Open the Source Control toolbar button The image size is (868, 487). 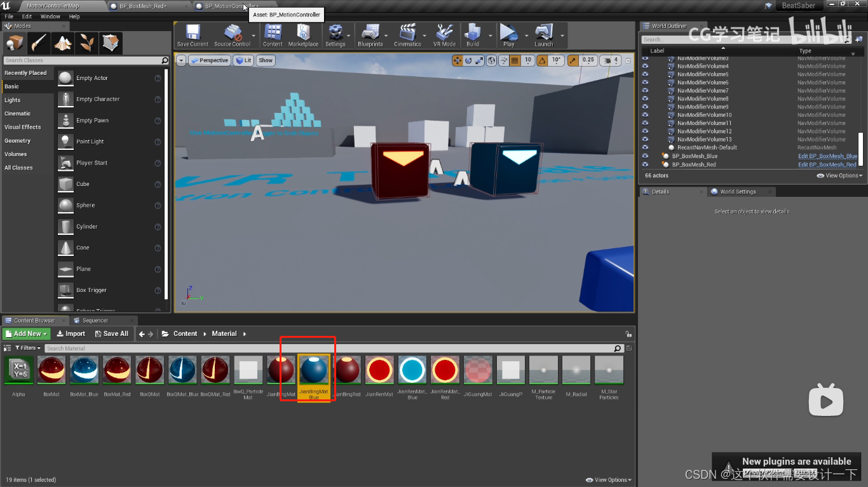pyautogui.click(x=232, y=36)
